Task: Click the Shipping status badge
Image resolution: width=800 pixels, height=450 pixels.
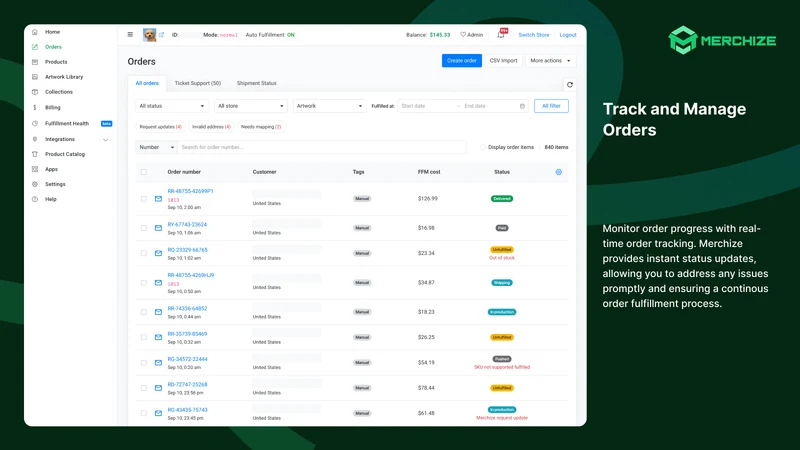Action: (502, 283)
